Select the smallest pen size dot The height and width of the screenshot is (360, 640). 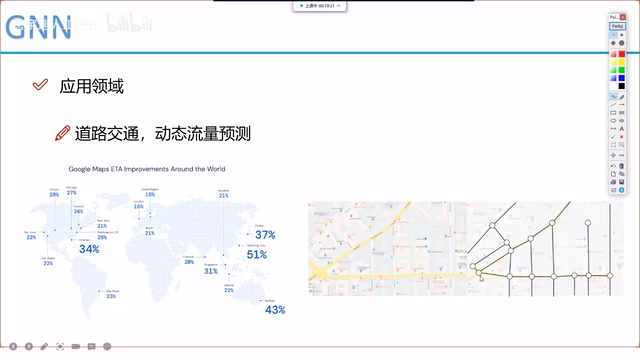click(x=613, y=35)
